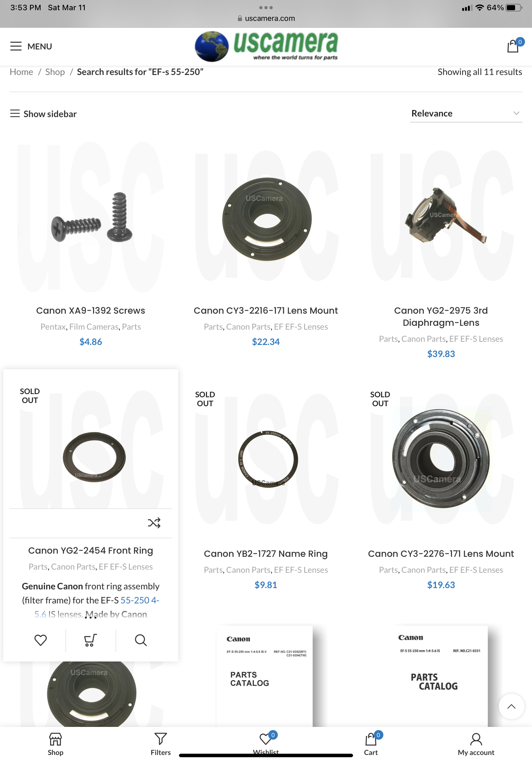Add Front Ring to wishlist heart icon

[41, 640]
